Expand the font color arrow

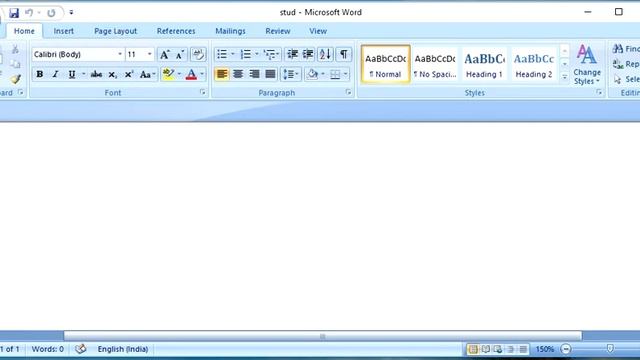coord(202,74)
